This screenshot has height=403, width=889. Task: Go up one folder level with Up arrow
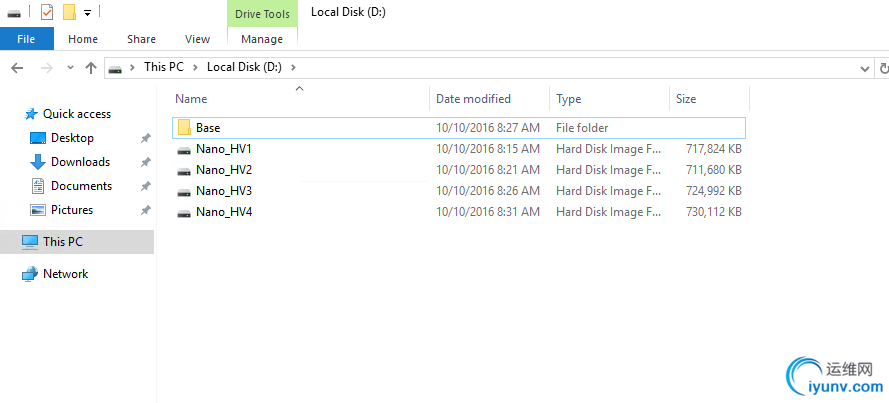[x=91, y=67]
